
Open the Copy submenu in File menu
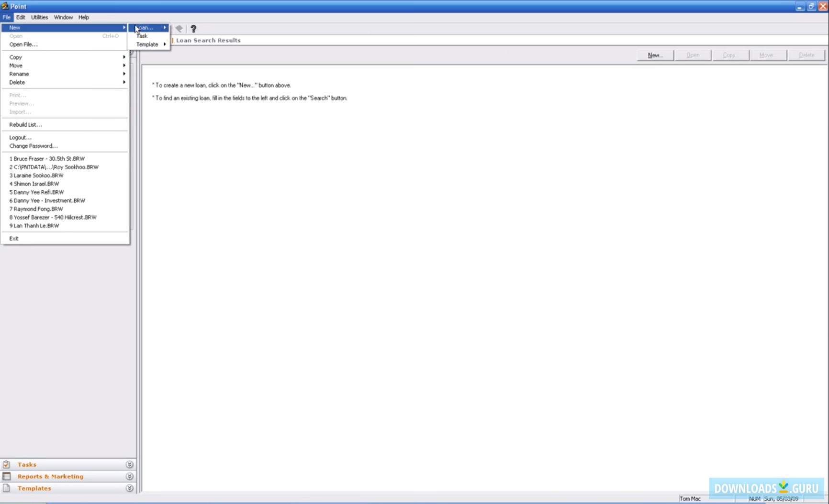click(x=65, y=57)
